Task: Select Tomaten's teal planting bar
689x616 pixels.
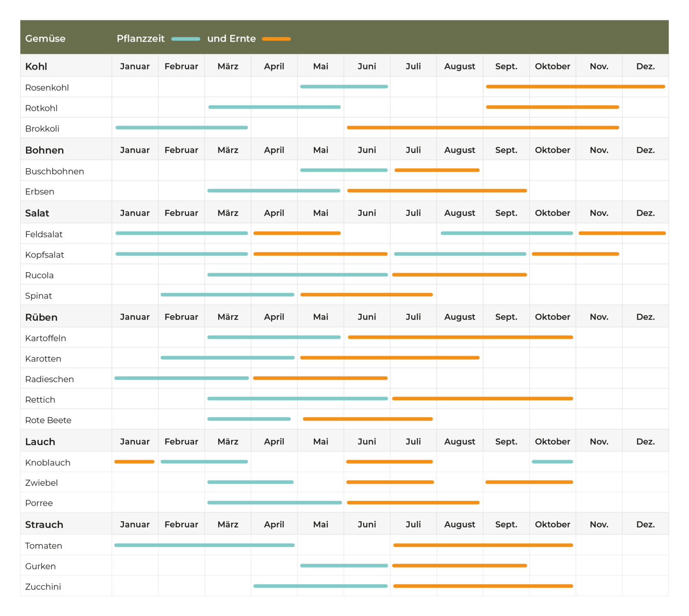Action: click(205, 545)
